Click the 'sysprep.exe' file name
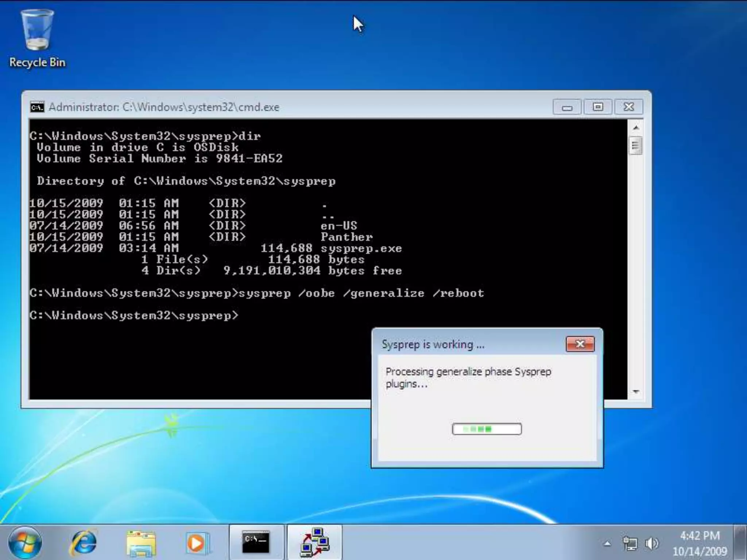The image size is (747, 560). [x=361, y=248]
